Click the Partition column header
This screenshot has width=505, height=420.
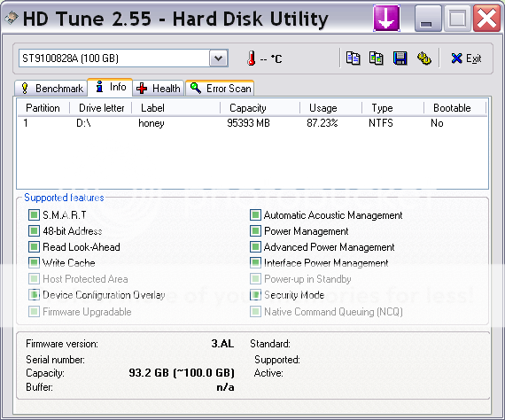coord(43,108)
